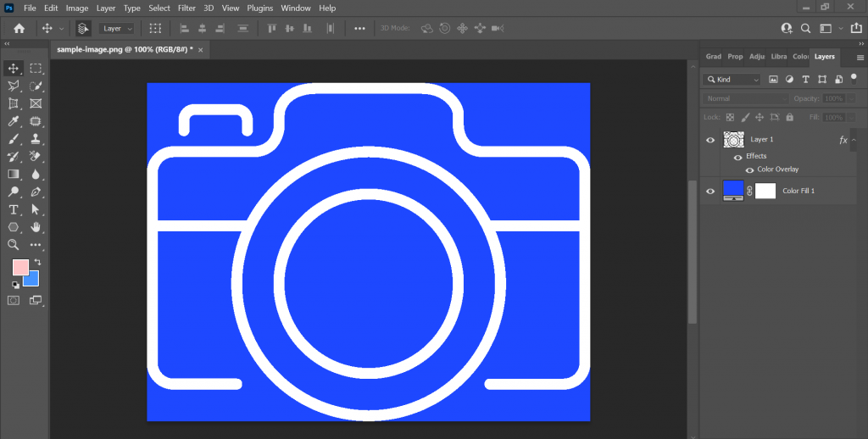This screenshot has width=868, height=439.
Task: Select the Blur tool
Action: click(x=36, y=175)
